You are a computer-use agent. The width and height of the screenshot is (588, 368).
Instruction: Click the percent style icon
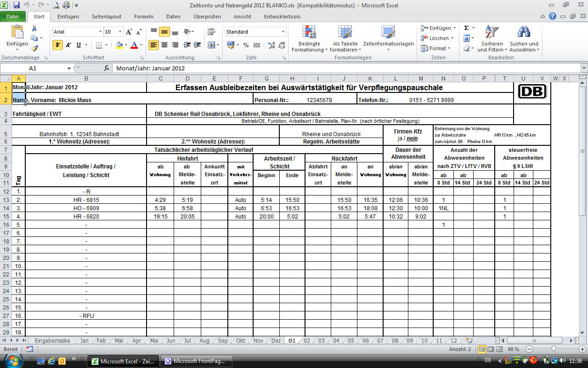[x=246, y=45]
